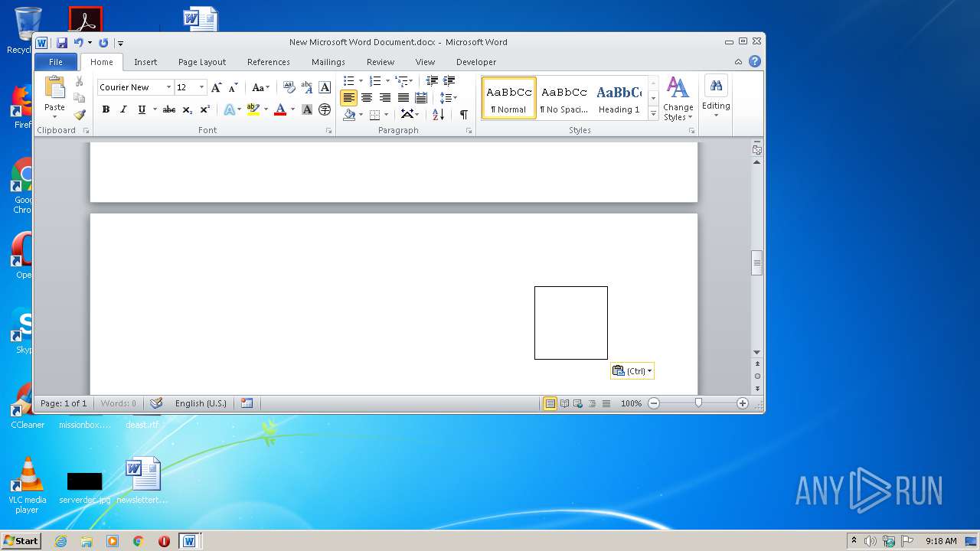Click the Sort icon

pyautogui.click(x=438, y=114)
